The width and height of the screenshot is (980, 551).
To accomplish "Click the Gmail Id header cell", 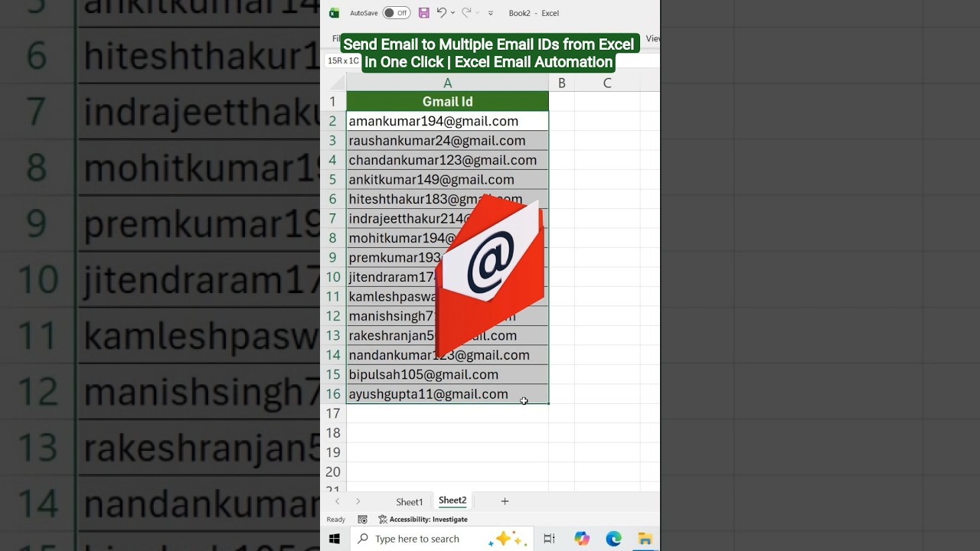I will [x=447, y=101].
